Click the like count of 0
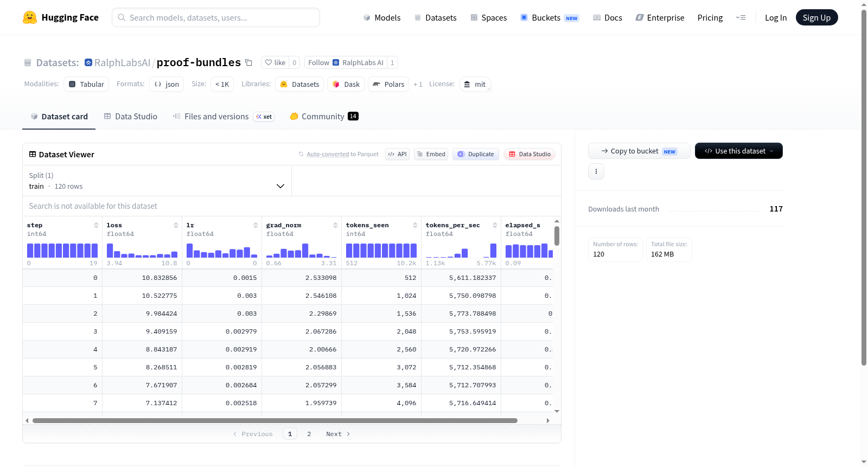This screenshot has width=868, height=467. coord(295,62)
